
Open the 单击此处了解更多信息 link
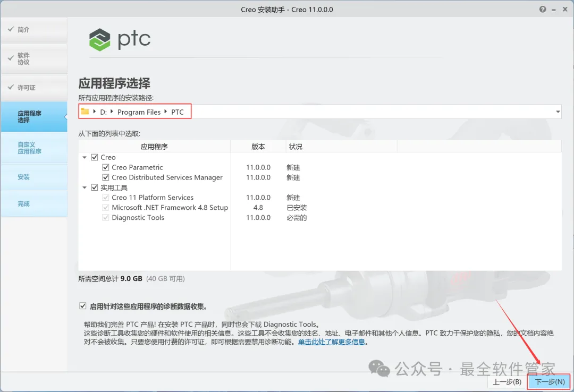tap(331, 342)
